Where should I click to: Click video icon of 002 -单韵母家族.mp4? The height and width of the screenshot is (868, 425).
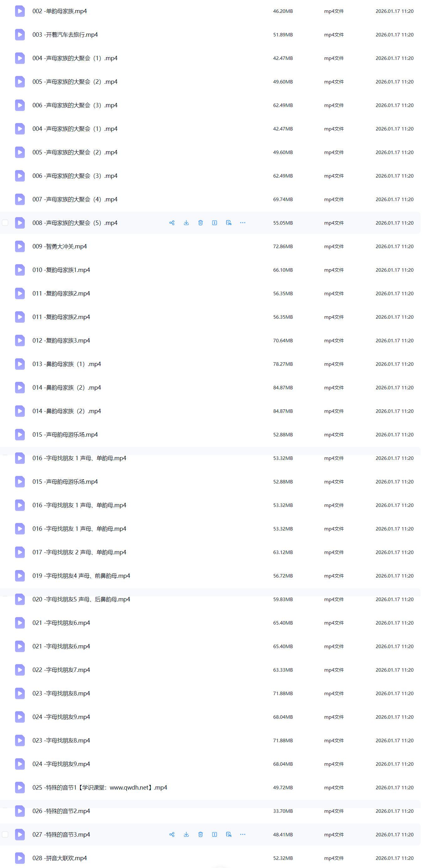click(x=20, y=11)
